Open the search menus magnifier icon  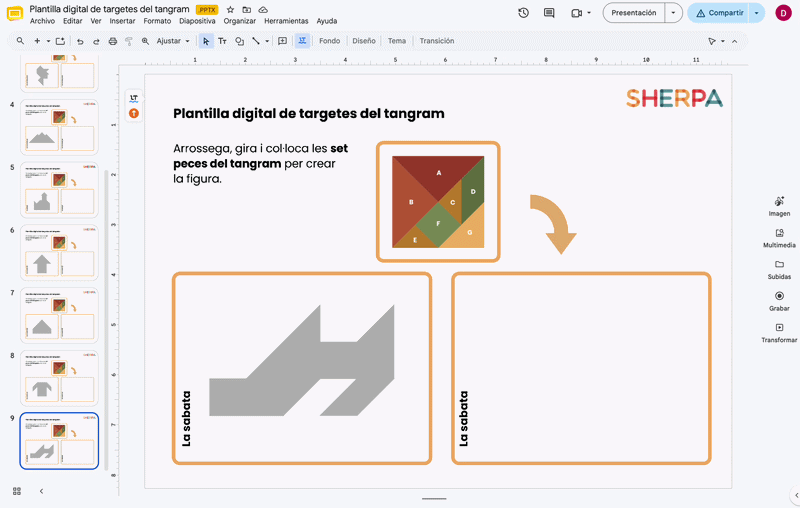click(x=20, y=41)
